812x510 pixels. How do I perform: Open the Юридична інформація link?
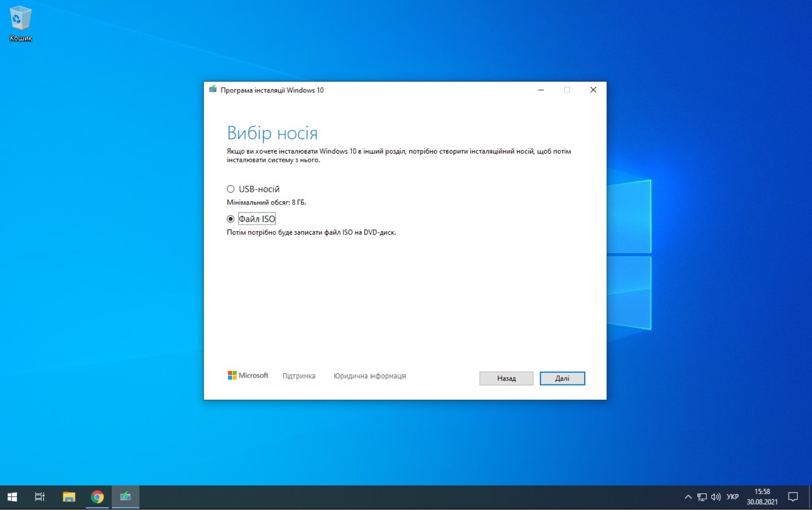pos(370,376)
